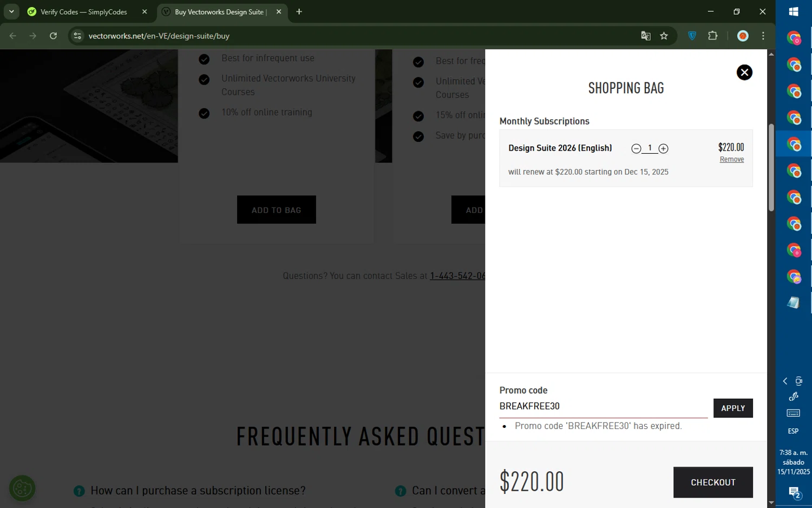Go back to previous page
Viewport: 812px width, 508px height.
(13, 36)
